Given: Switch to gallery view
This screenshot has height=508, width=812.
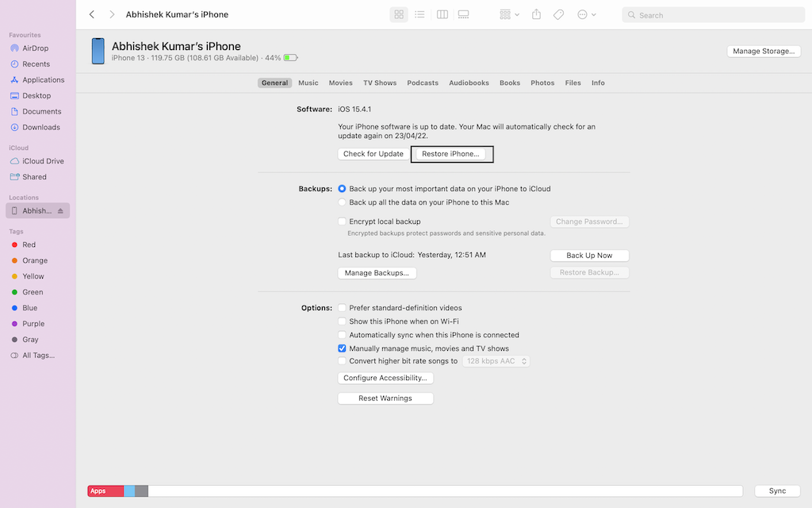Looking at the screenshot, I should point(463,14).
